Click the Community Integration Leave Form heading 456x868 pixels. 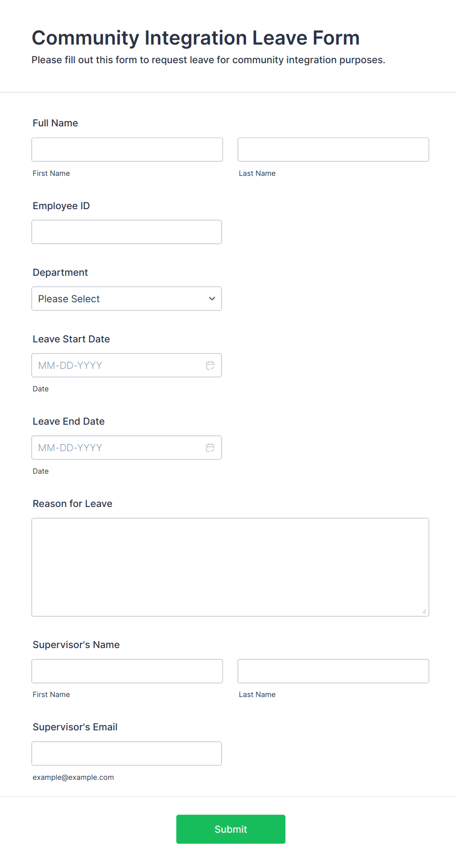196,38
